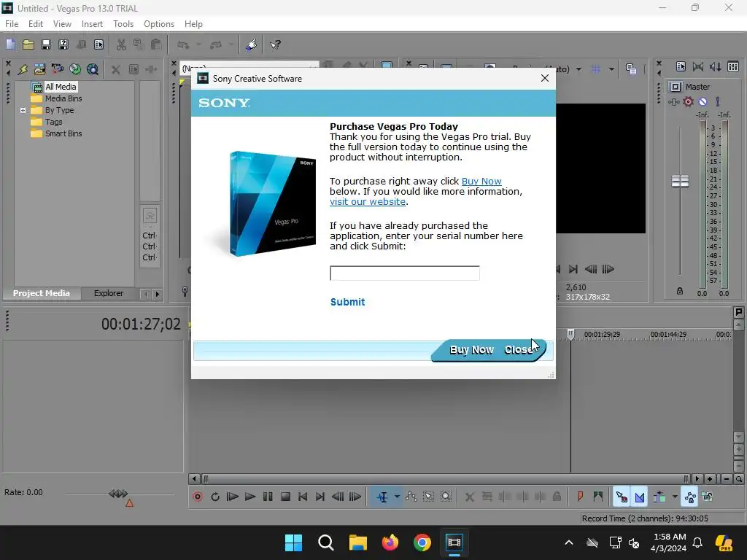Click the serial number input field
This screenshot has height=560, width=747.
(x=405, y=273)
